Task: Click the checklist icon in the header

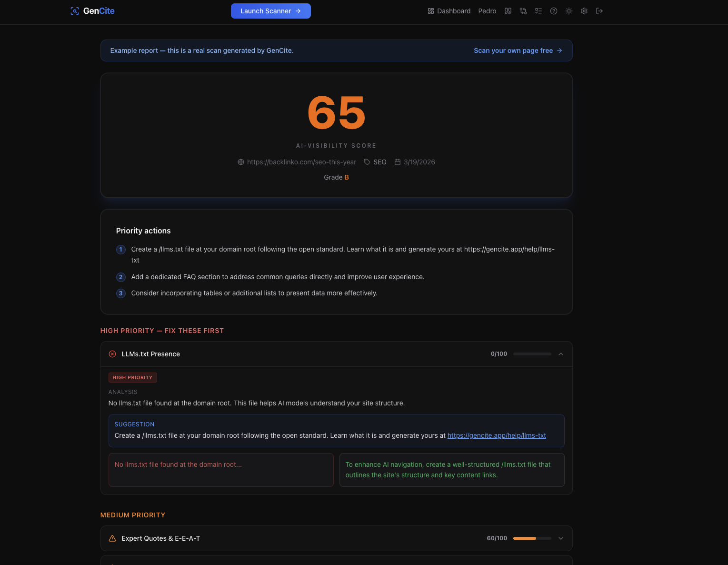Action: 539,11
